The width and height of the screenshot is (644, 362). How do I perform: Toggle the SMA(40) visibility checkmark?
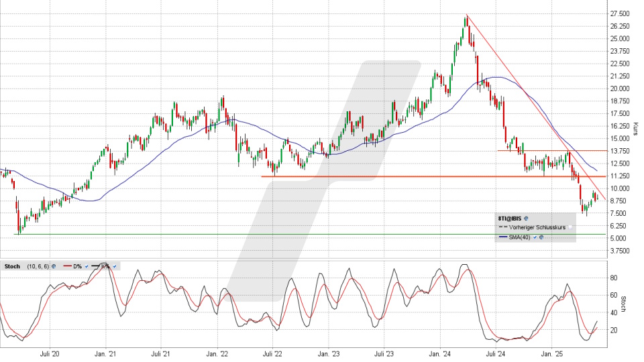click(535, 237)
